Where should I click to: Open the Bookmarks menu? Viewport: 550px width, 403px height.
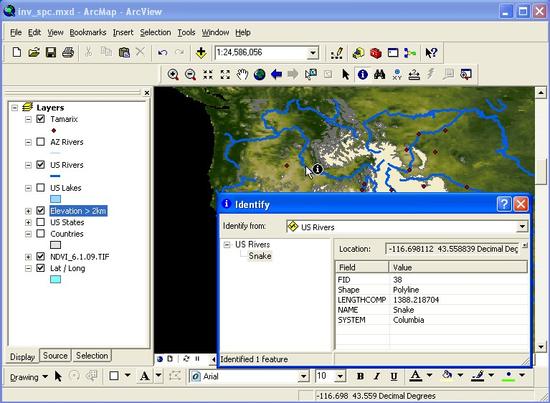click(88, 32)
